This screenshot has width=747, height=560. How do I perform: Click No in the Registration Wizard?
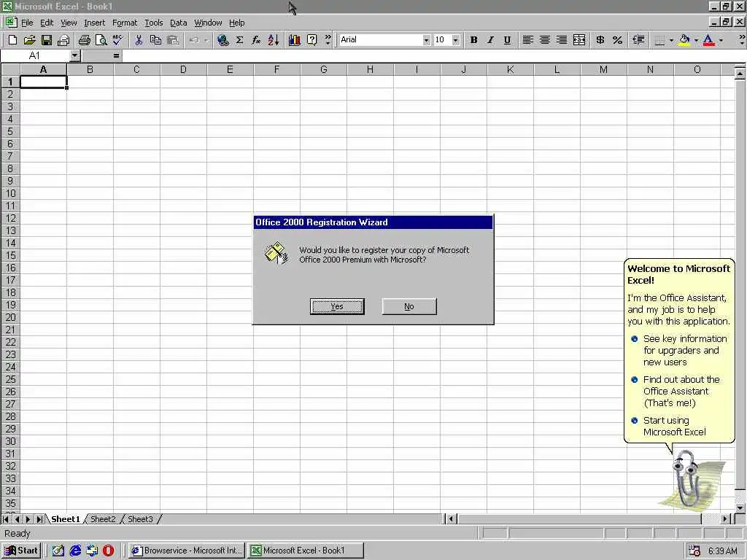[x=409, y=306]
